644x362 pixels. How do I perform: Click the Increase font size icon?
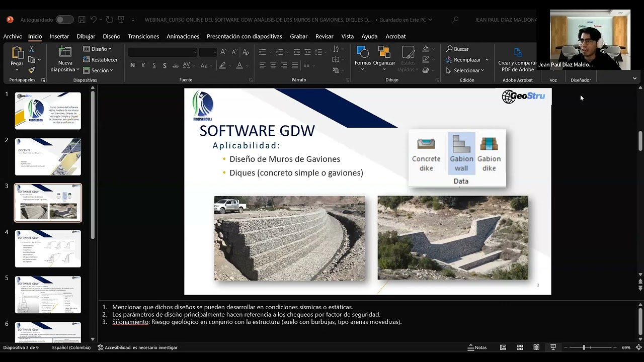tap(223, 52)
